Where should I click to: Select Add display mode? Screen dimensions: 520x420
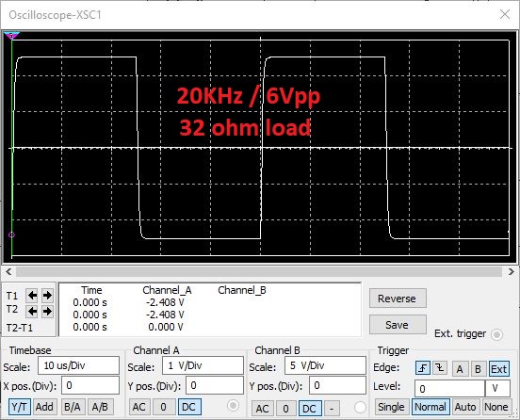pos(44,407)
